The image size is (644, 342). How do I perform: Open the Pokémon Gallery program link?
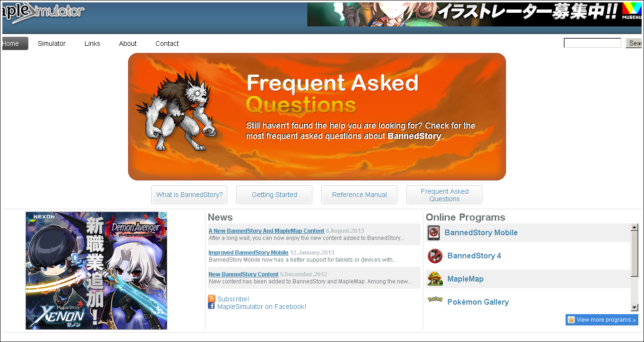tap(478, 302)
